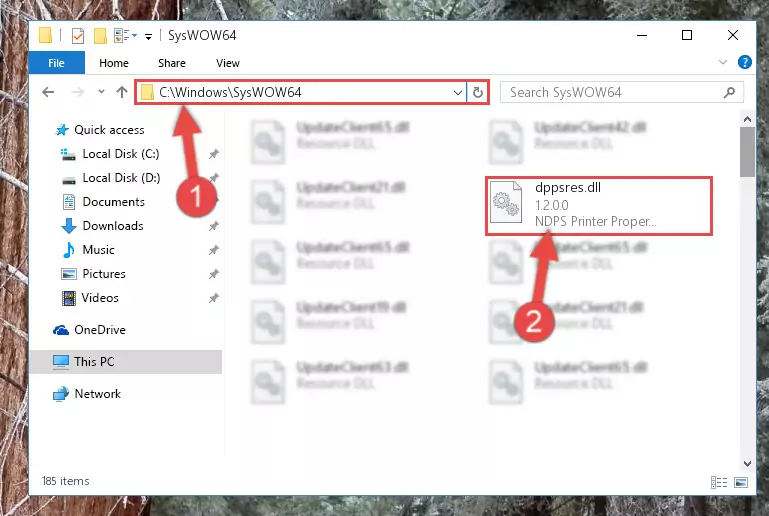The width and height of the screenshot is (769, 516).
Task: Click the pin icon next to Downloads
Action: pyautogui.click(x=213, y=226)
